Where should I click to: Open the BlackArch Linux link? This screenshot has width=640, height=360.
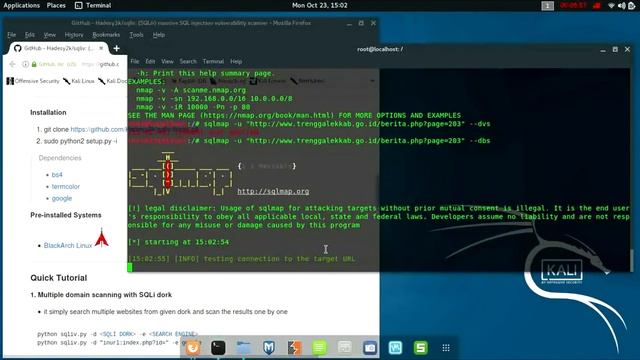tap(68, 245)
